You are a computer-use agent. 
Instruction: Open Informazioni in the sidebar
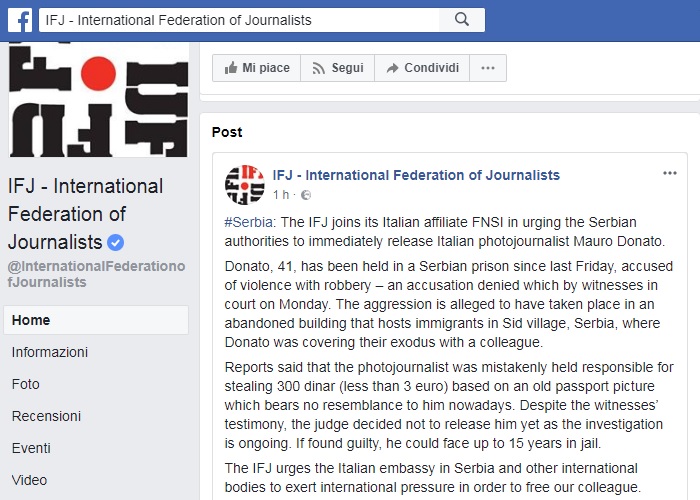[50, 352]
